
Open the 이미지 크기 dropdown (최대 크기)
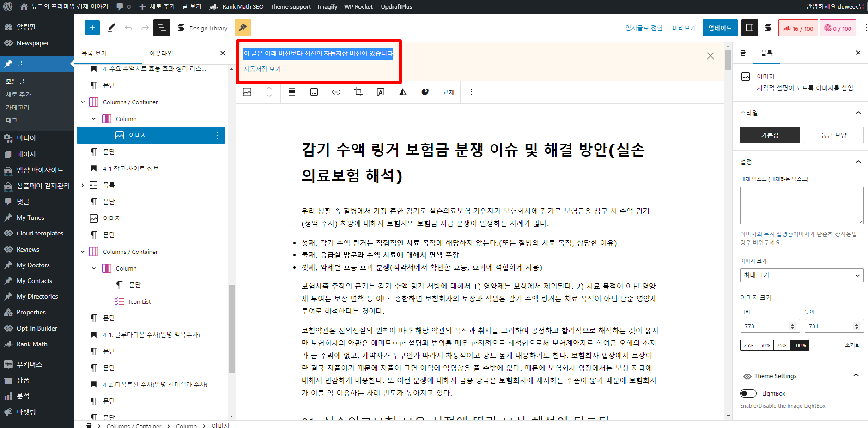point(801,275)
